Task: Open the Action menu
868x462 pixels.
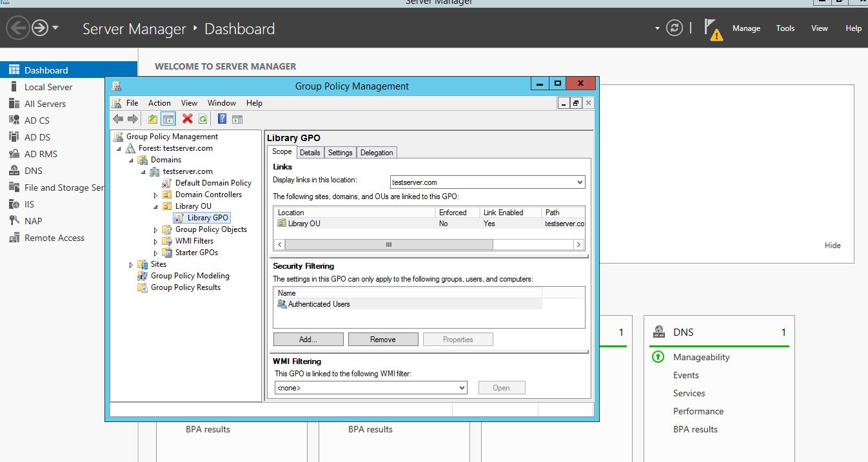Action: point(159,103)
